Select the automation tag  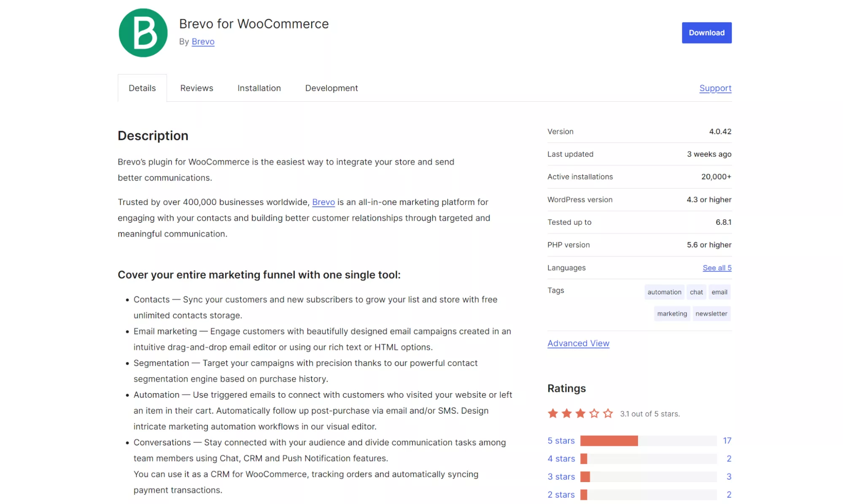click(664, 292)
